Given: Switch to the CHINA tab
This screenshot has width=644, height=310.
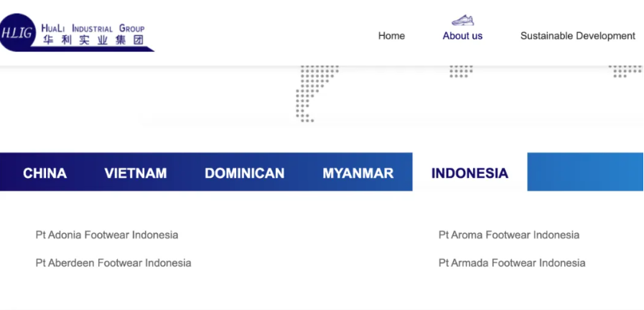Looking at the screenshot, I should [45, 173].
